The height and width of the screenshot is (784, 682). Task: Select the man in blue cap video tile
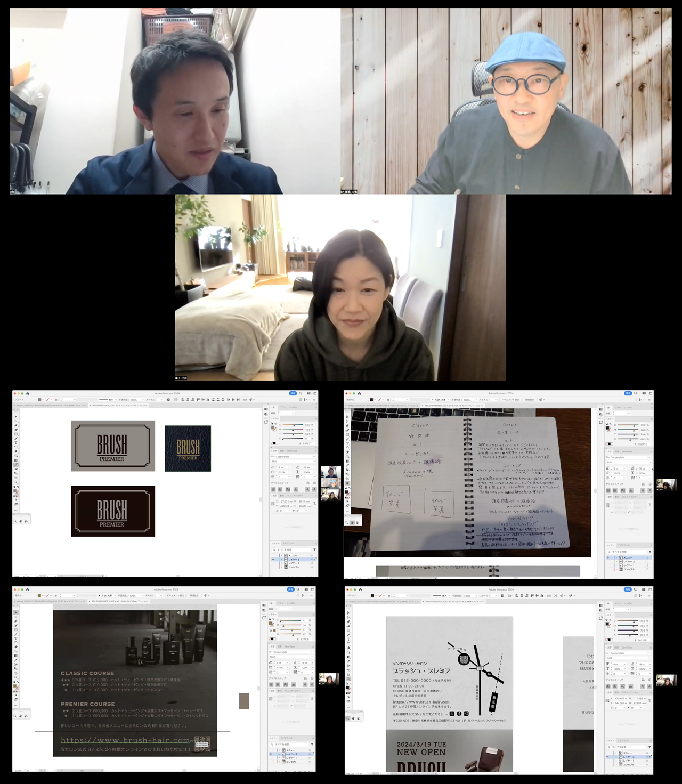click(x=506, y=101)
